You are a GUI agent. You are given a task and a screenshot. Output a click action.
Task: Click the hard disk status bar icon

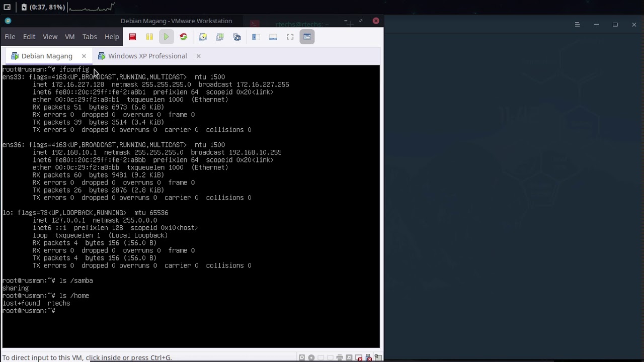tap(302, 357)
